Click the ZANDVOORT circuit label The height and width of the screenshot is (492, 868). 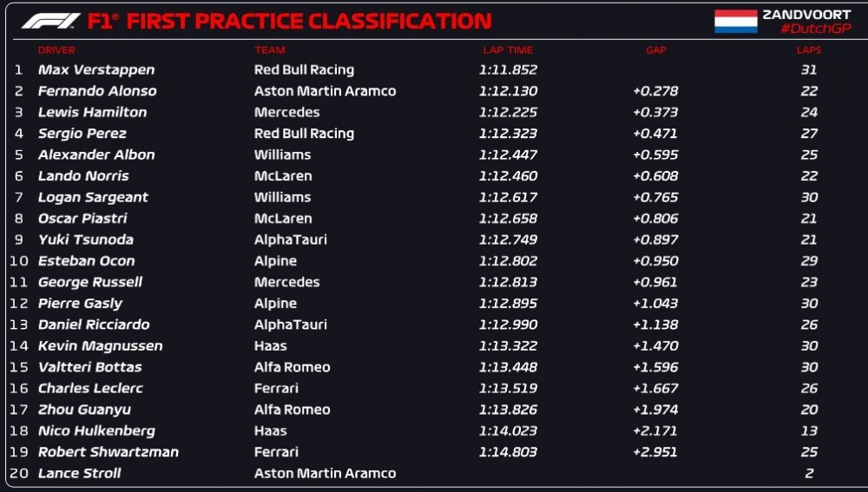[x=806, y=15]
